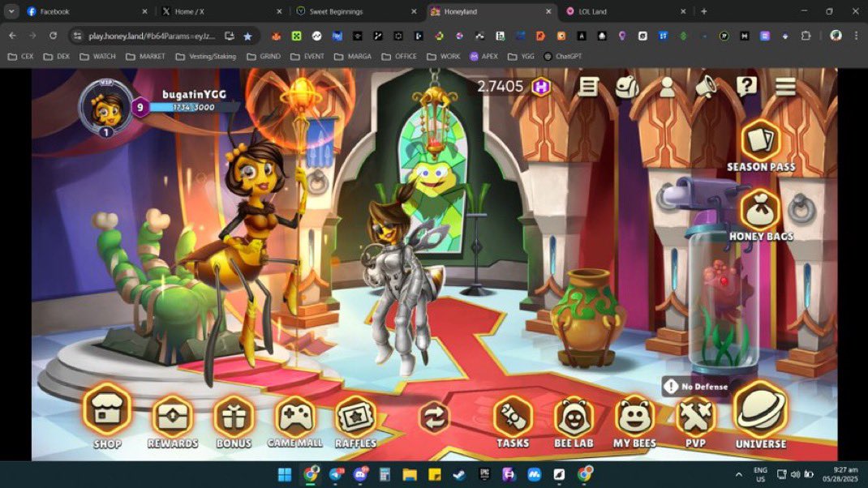Open the Tasks scroll icon
This screenshot has height=488, width=868.
pos(513,422)
